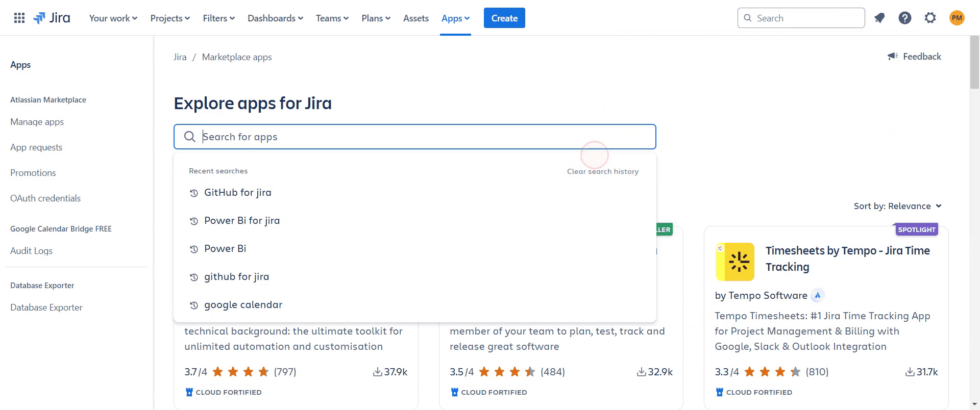This screenshot has height=410, width=980.
Task: Open the settings gear icon
Action: (x=930, y=18)
